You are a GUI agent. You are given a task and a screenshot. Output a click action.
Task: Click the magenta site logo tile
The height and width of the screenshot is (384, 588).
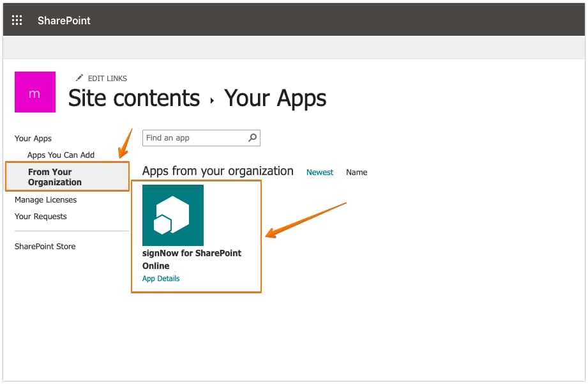point(35,92)
